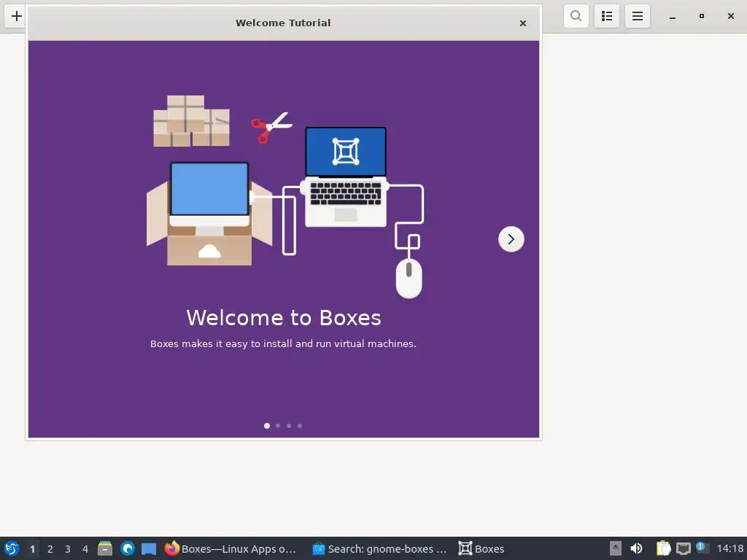Launch the blue swirl browser icon in taskbar
This screenshot has width=747, height=560.
click(127, 548)
